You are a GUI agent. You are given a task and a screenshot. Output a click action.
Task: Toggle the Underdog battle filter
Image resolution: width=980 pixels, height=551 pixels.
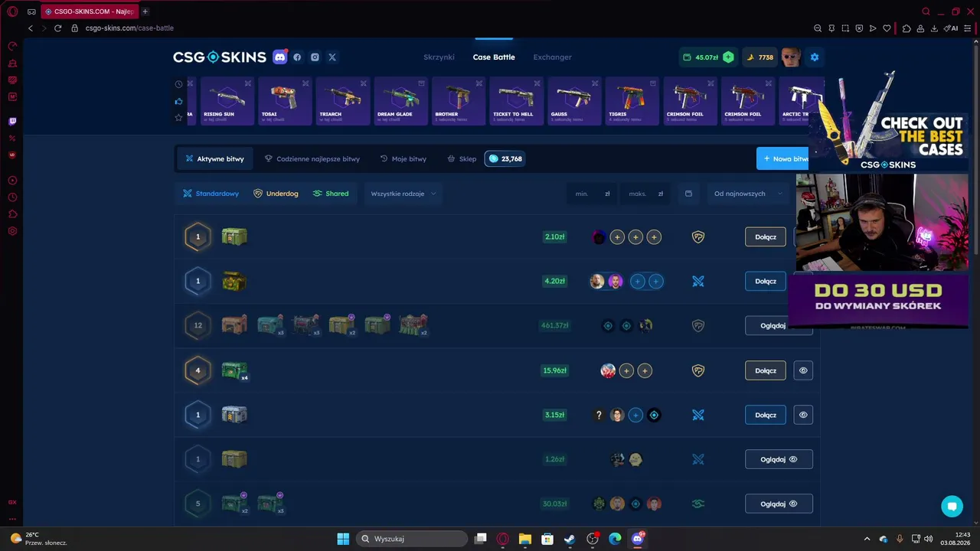point(276,194)
